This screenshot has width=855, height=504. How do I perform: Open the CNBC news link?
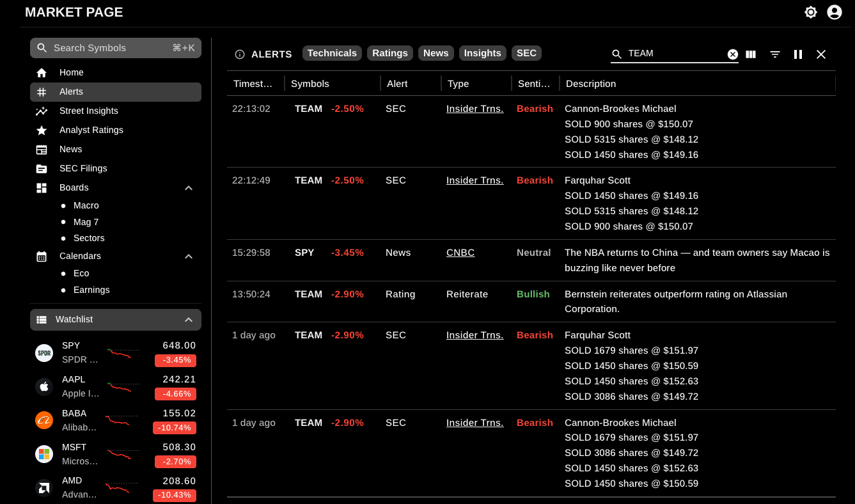pos(460,252)
